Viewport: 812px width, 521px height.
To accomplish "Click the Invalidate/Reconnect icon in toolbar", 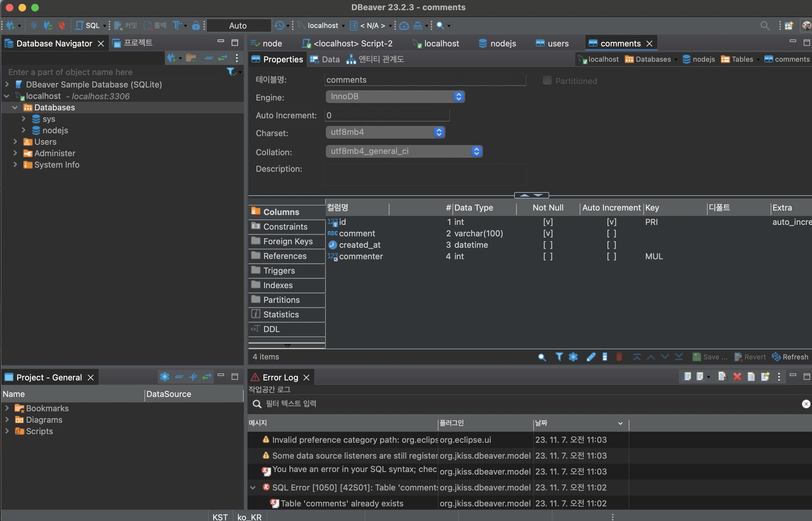I will point(48,25).
